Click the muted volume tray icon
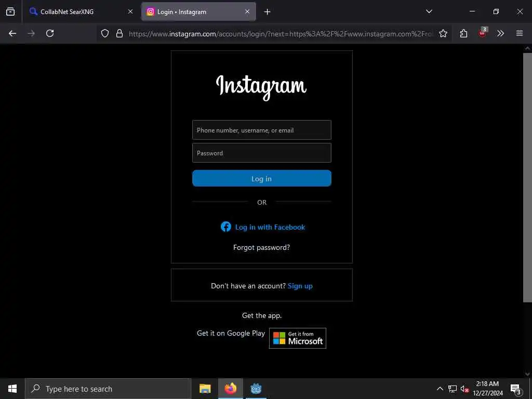This screenshot has height=399, width=532. pyautogui.click(x=464, y=389)
